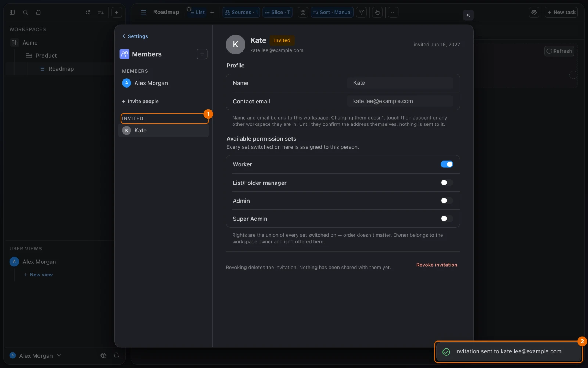Open the Alex Morgan account dropdown at the bottom

(x=36, y=355)
